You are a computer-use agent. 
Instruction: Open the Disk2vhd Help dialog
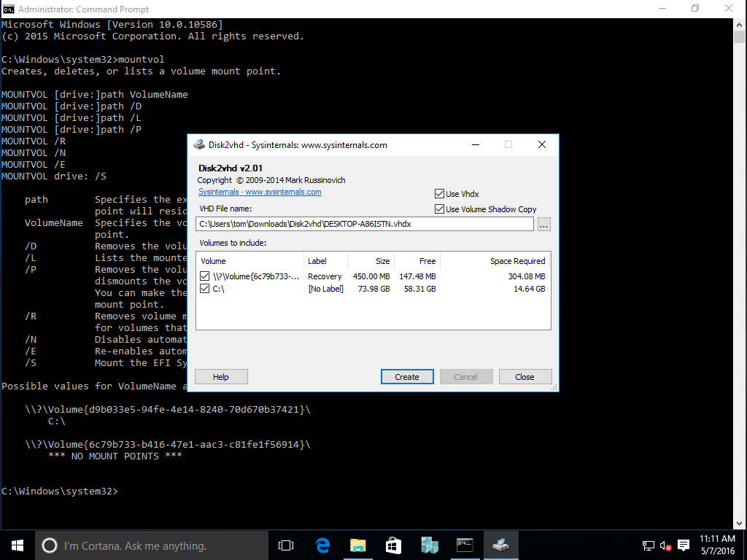220,376
